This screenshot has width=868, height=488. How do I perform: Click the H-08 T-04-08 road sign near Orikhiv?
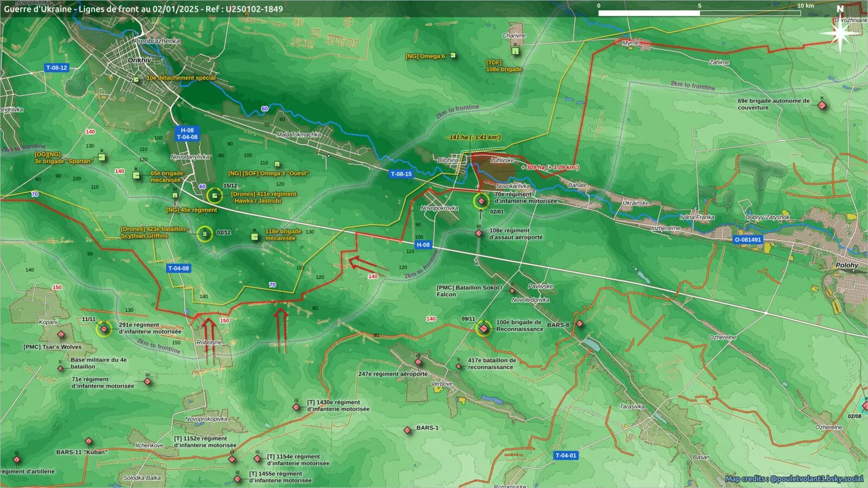[x=187, y=134]
